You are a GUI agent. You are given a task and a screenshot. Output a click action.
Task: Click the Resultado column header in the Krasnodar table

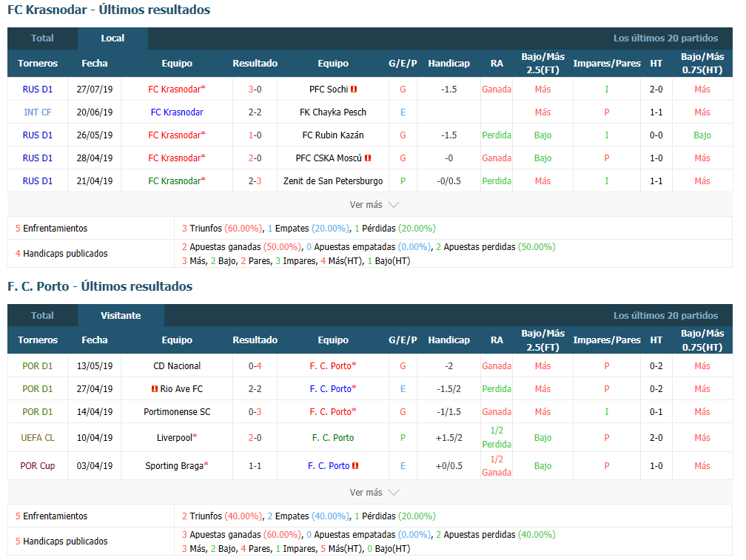click(x=255, y=63)
